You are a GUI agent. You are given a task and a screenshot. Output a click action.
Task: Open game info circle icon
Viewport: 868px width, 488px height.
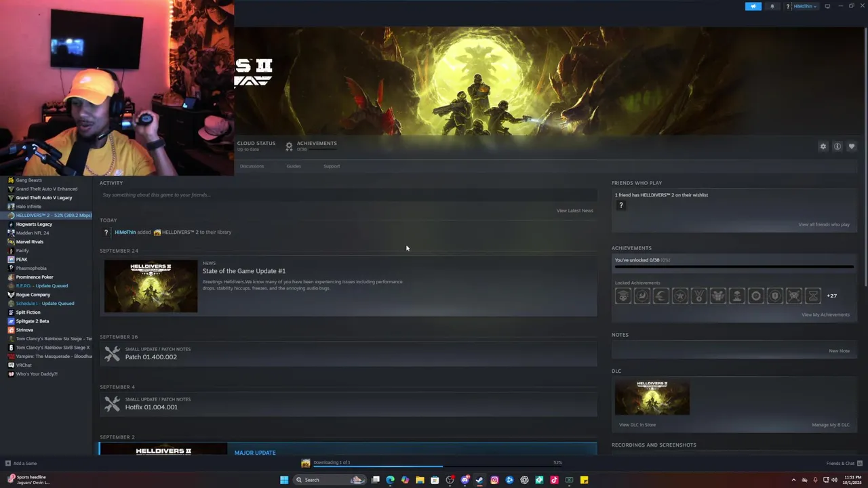coord(837,146)
